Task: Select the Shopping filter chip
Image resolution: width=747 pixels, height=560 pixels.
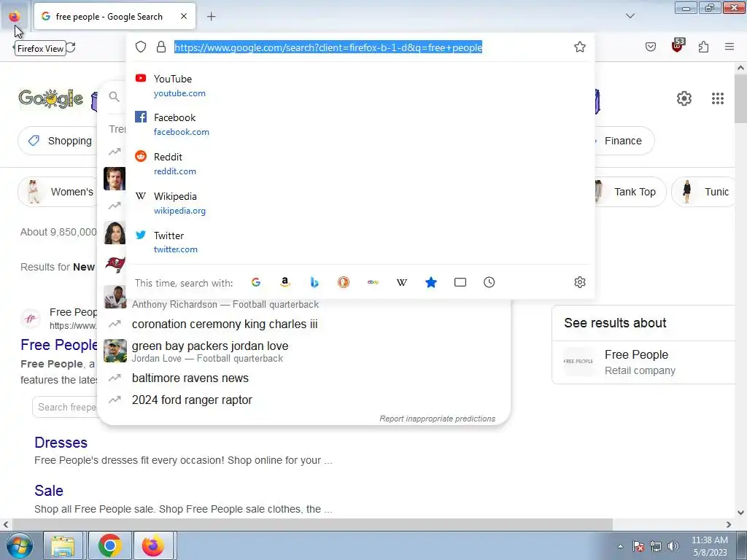Action: coord(58,141)
